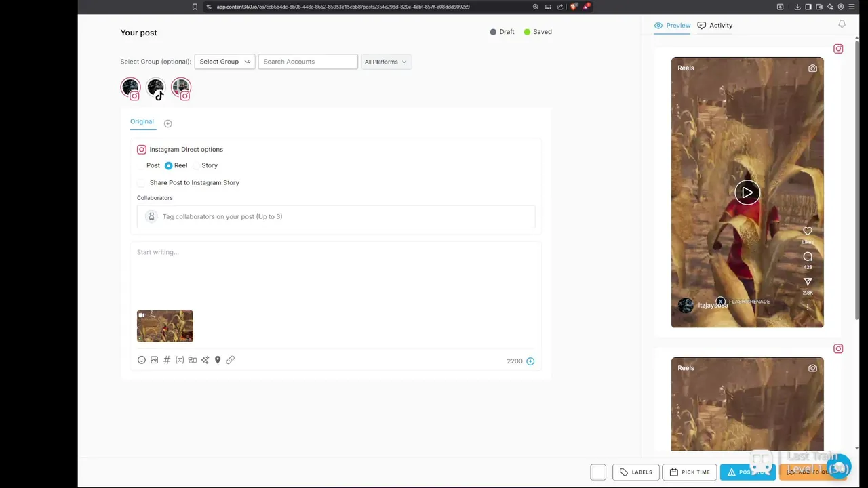Click the blue plus circle beside 2200
This screenshot has height=488, width=868.
pos(530,361)
